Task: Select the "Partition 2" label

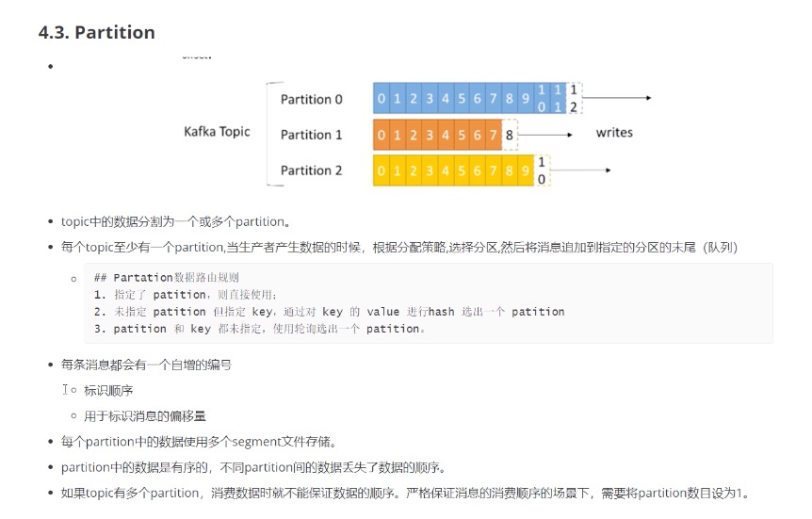Action: (311, 170)
